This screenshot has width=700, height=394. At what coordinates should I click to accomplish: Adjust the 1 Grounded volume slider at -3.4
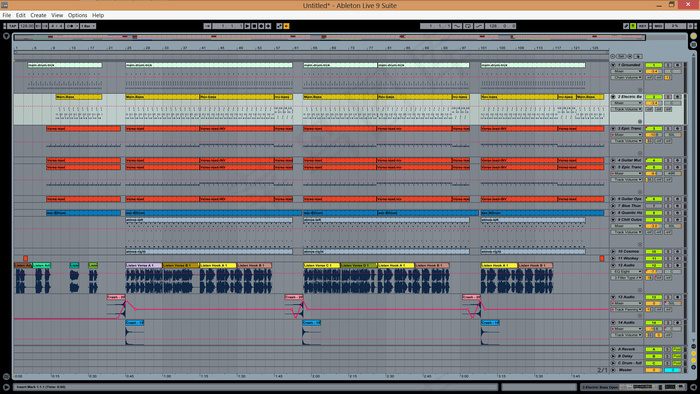click(x=654, y=71)
